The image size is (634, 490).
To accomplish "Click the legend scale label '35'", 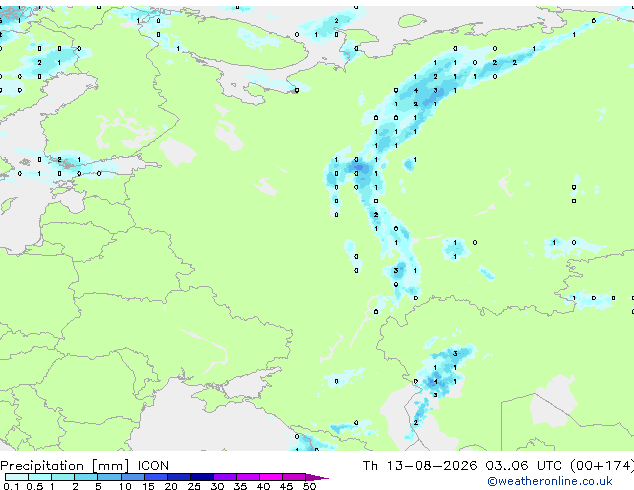I will 241,486.
